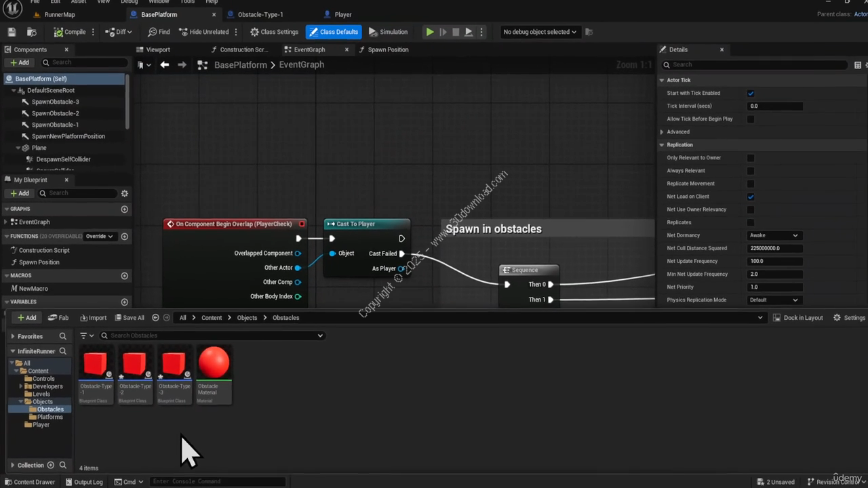Open the debug object selector dropdown
This screenshot has width=868, height=488.
pyautogui.click(x=540, y=32)
